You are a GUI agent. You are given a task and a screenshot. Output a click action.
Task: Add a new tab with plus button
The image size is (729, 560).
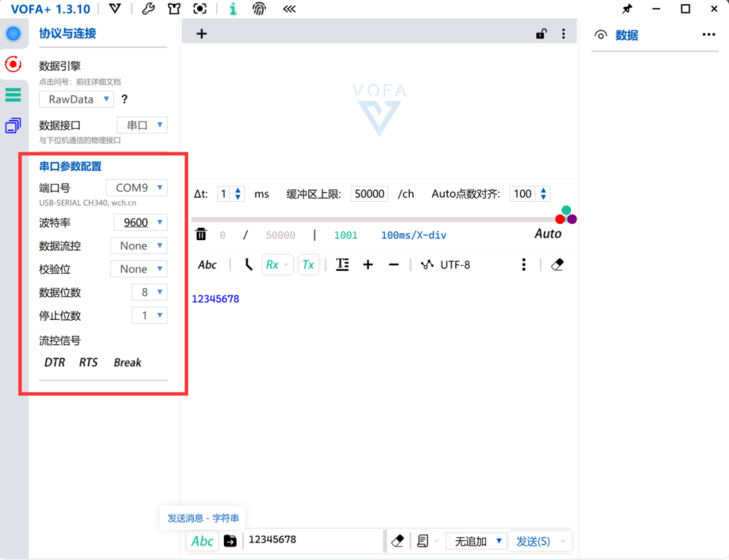coord(201,34)
